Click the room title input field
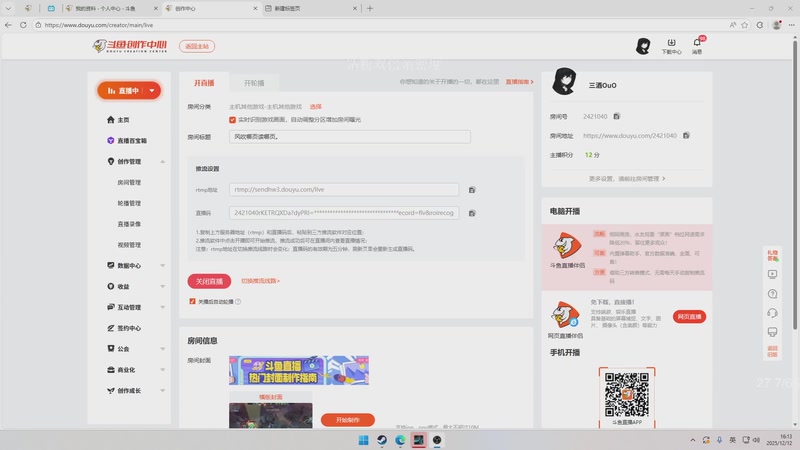The image size is (800, 450). (x=350, y=137)
